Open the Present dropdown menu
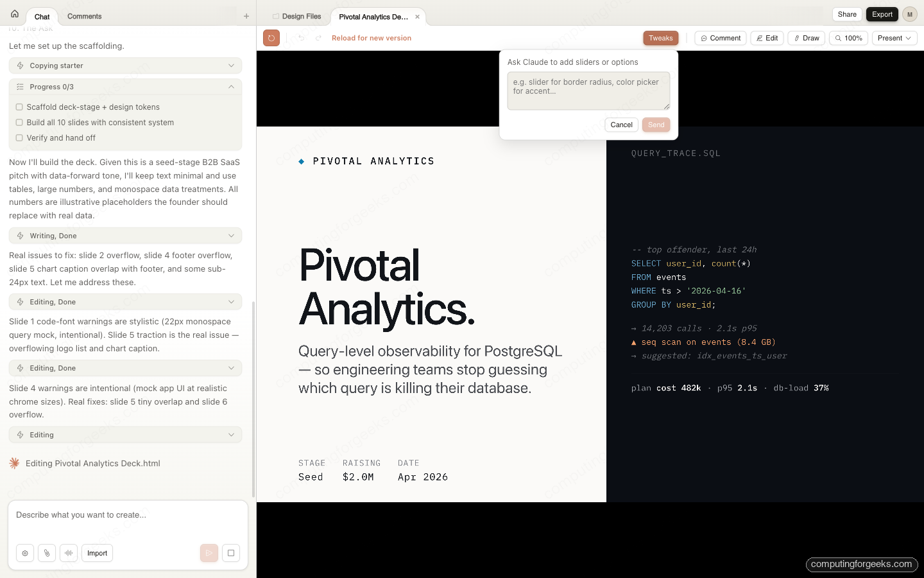Viewport: 924px width, 578px height. [894, 38]
